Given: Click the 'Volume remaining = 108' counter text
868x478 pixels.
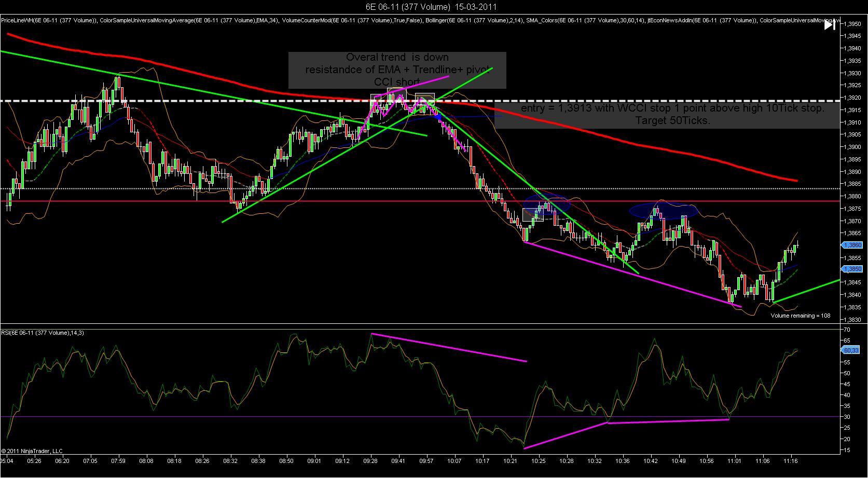Looking at the screenshot, I should [800, 316].
